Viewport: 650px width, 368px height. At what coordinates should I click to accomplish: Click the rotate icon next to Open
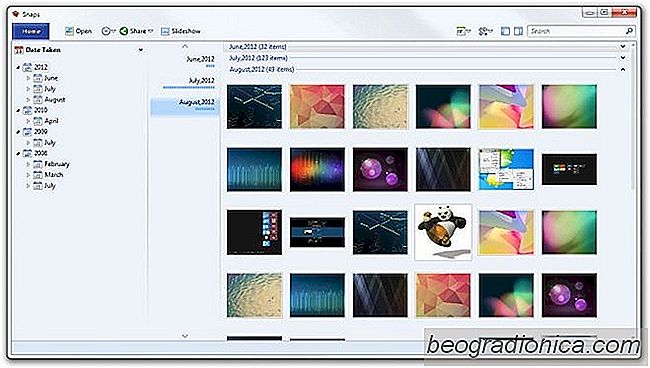(x=108, y=31)
